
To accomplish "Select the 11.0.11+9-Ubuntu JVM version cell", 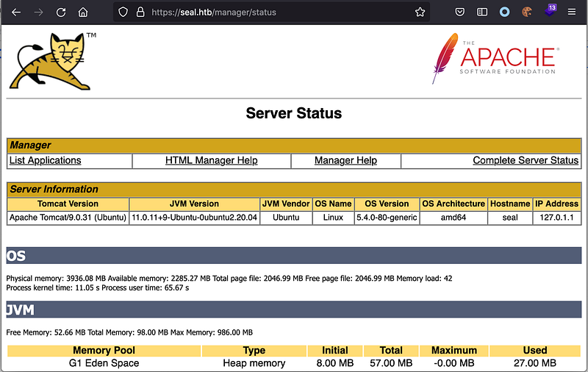I will pos(194,218).
